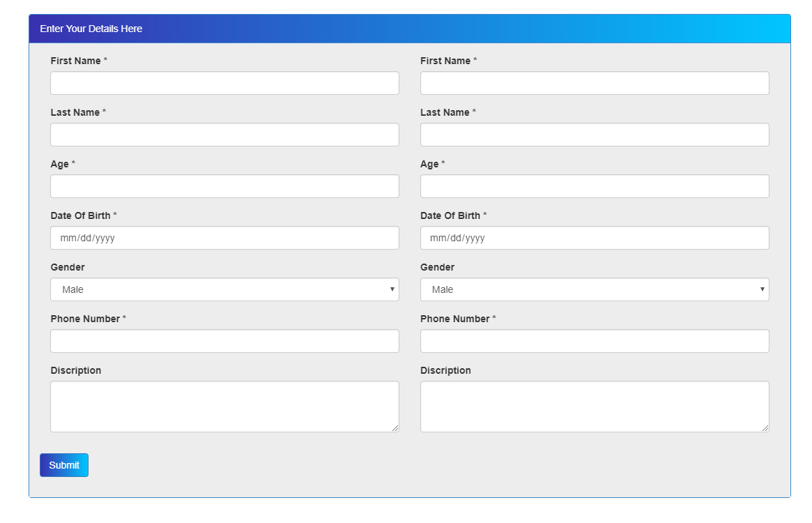Select the right Age input field
The width and height of the screenshot is (812, 523).
(594, 185)
